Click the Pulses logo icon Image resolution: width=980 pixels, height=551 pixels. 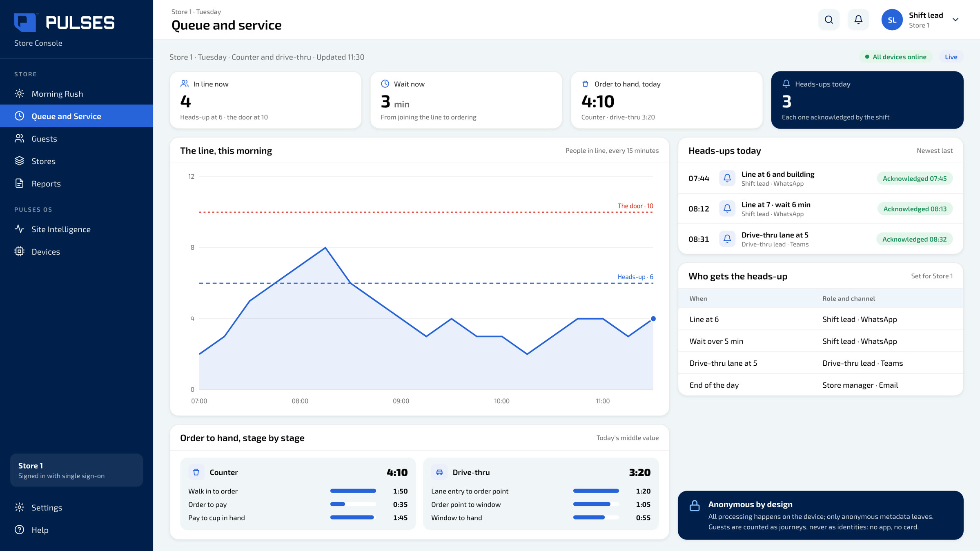(25, 22)
